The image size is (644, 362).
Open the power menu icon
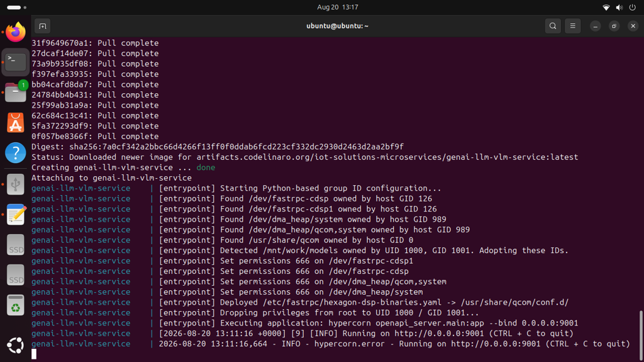click(633, 8)
